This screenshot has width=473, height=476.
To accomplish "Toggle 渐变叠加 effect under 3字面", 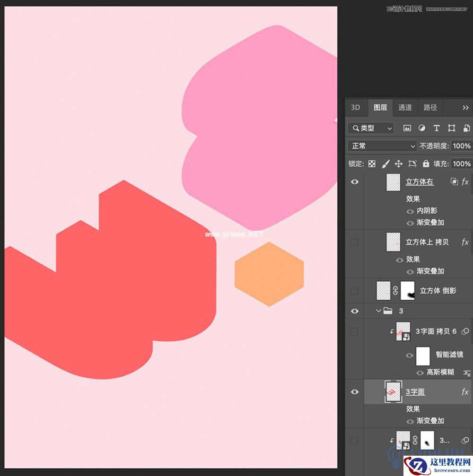I will [410, 421].
